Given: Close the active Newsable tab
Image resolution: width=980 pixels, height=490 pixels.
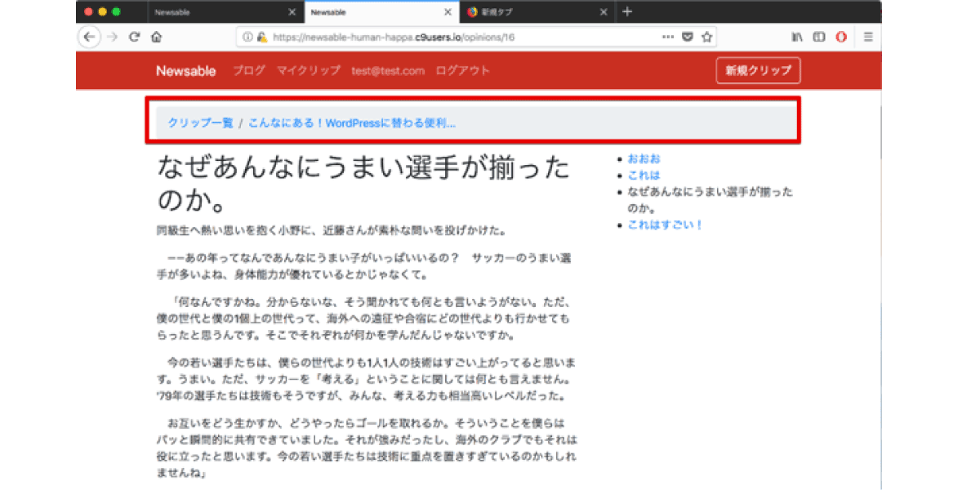Looking at the screenshot, I should [448, 12].
